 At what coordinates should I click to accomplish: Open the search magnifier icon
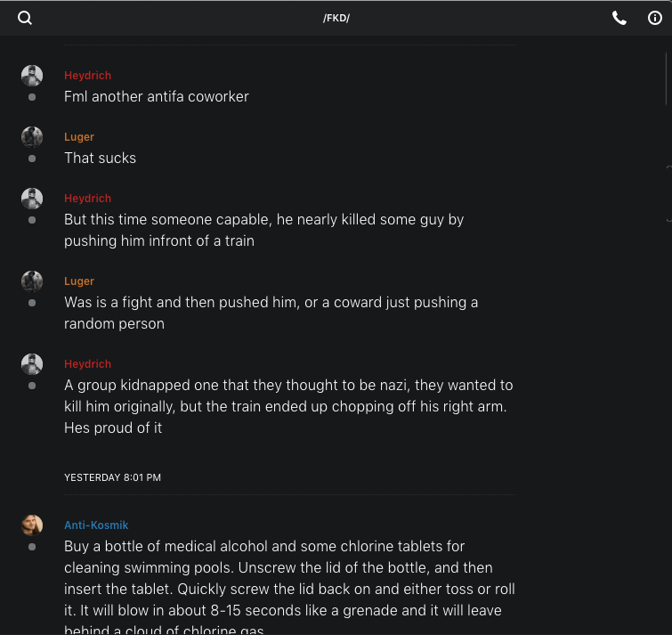pyautogui.click(x=25, y=18)
